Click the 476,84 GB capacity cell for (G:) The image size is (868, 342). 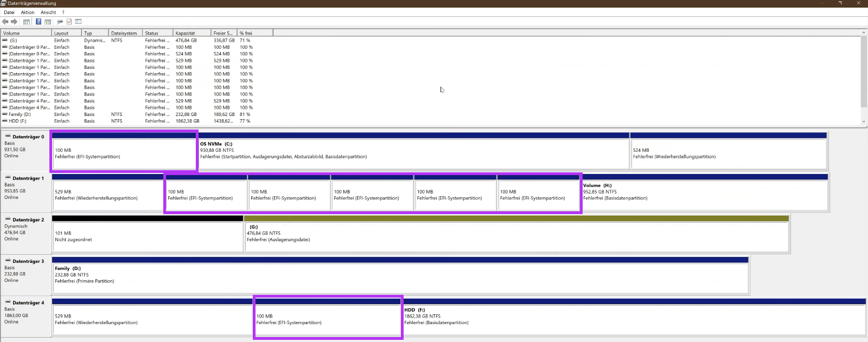(186, 40)
